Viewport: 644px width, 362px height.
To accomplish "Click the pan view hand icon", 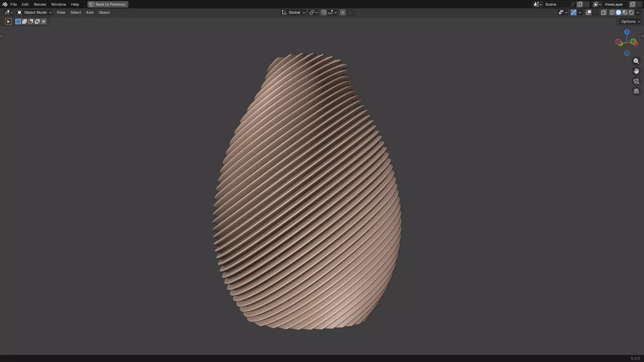I will click(x=636, y=71).
